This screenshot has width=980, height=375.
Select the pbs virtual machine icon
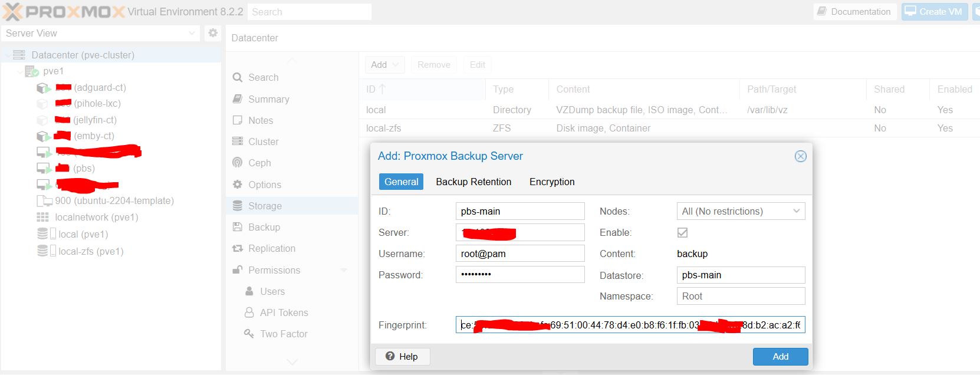[44, 169]
